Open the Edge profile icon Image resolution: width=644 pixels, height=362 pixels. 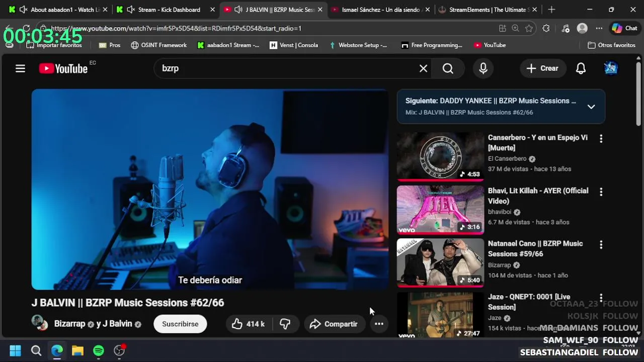(x=582, y=29)
